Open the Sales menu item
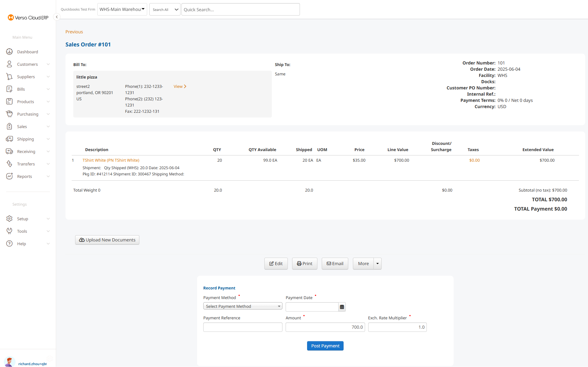 pos(22,126)
